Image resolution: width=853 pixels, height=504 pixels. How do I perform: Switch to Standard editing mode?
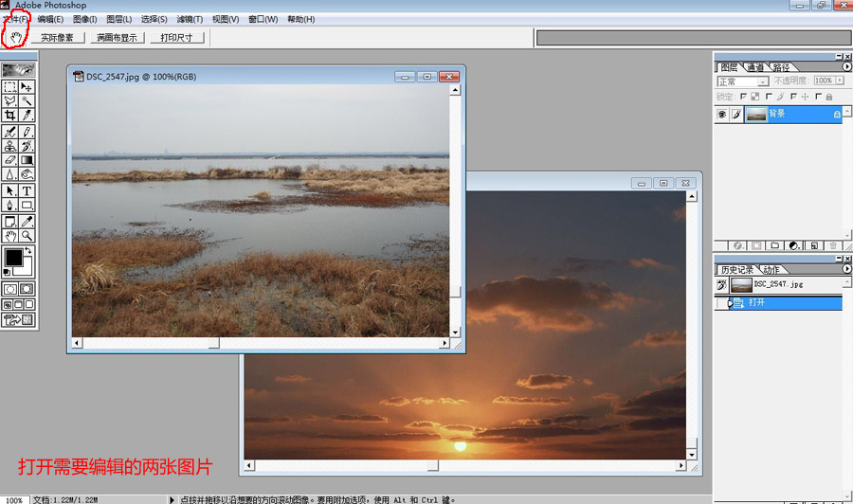[9, 289]
